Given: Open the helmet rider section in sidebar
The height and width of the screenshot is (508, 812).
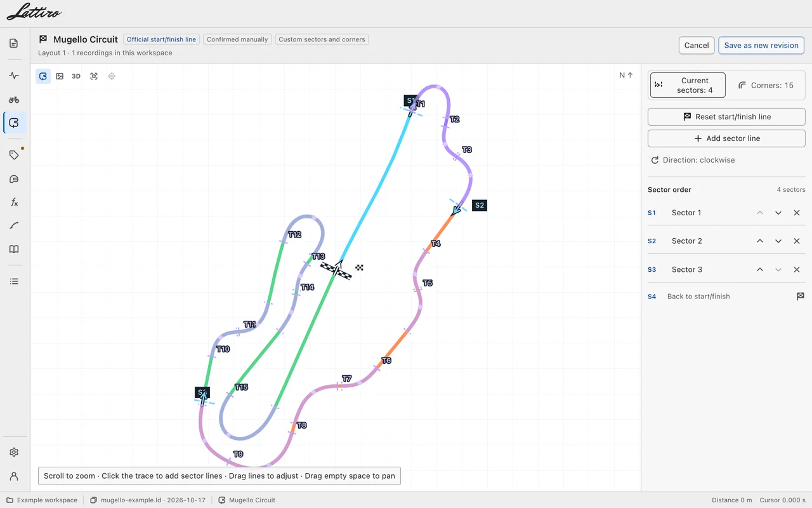Looking at the screenshot, I should click(x=14, y=179).
